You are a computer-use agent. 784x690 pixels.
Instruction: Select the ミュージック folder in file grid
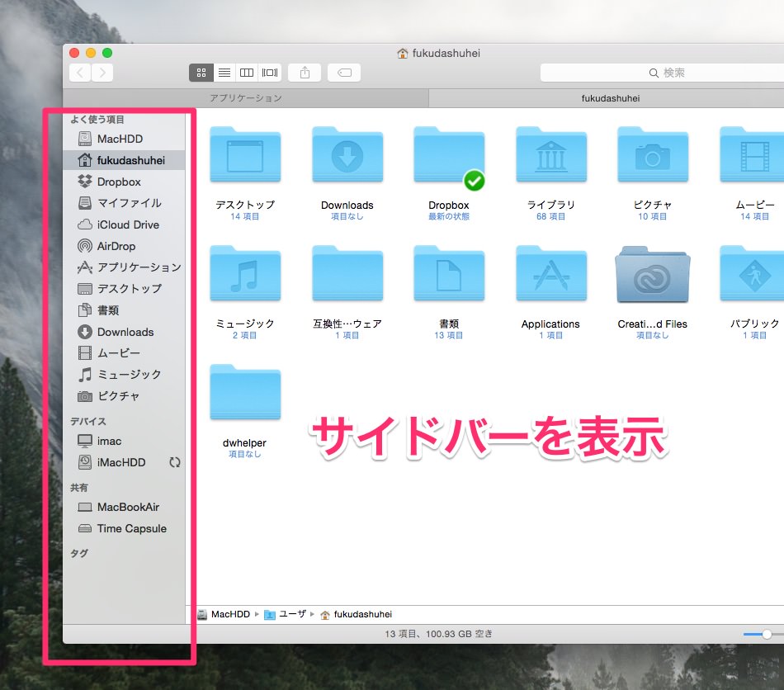tap(245, 273)
